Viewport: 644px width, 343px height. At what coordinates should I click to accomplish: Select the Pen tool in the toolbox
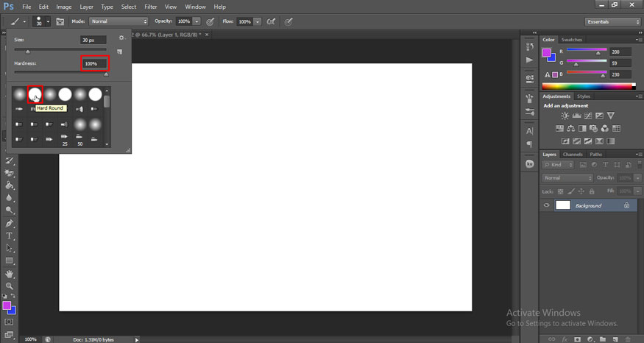pos(10,223)
